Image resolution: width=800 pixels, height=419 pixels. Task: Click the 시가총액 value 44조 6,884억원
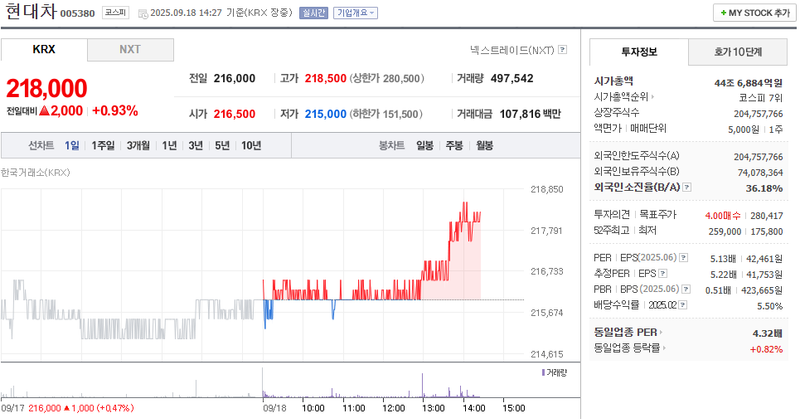click(x=748, y=83)
